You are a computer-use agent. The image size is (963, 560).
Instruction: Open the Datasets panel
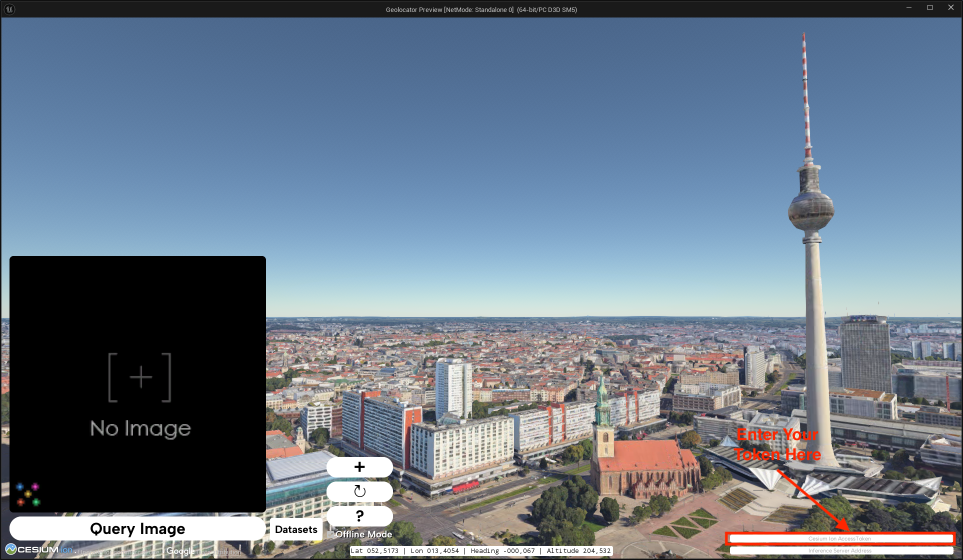pyautogui.click(x=296, y=529)
